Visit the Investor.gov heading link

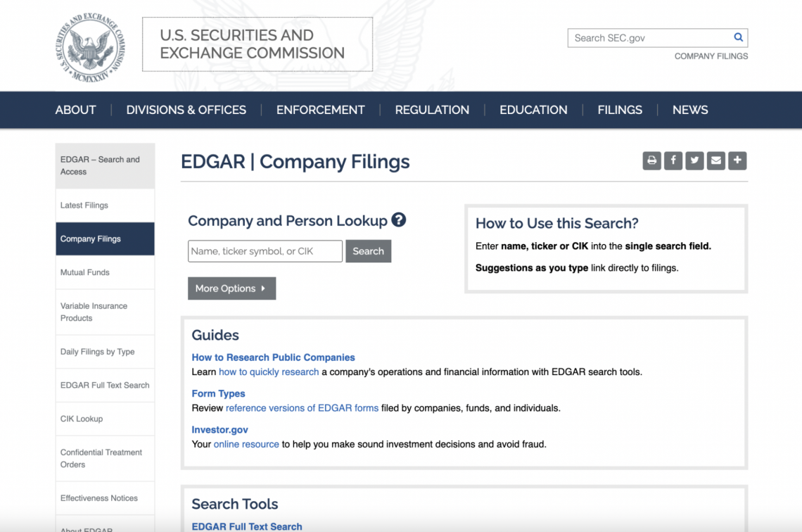(220, 430)
